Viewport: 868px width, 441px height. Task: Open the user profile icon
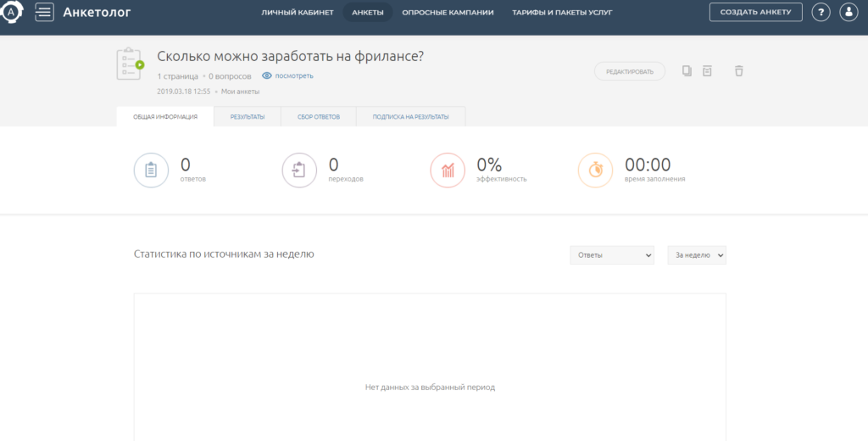(849, 12)
